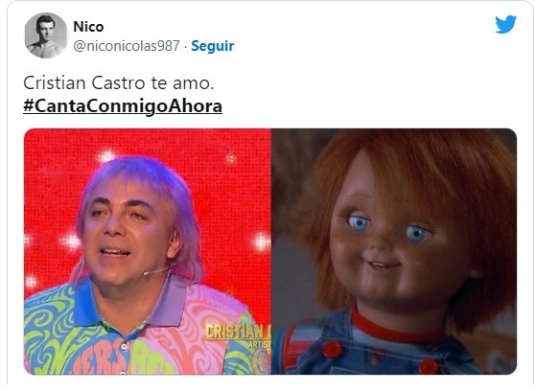Click the doll's red shirt collar

[394, 328]
